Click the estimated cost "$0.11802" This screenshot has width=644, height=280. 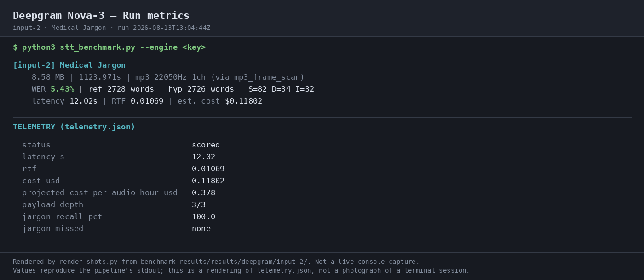(243, 101)
